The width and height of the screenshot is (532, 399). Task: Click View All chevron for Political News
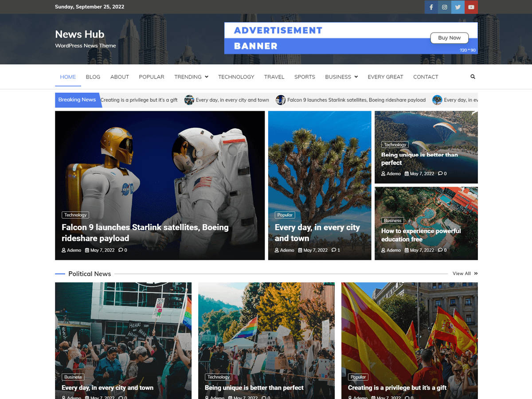(x=475, y=274)
